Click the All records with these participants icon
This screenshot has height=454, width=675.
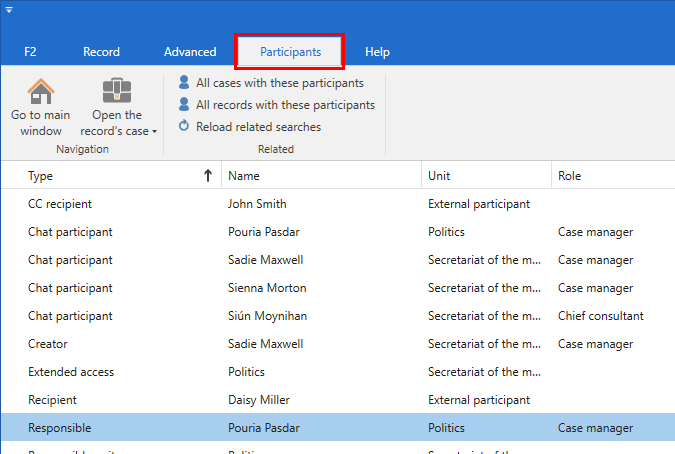pyautogui.click(x=184, y=105)
